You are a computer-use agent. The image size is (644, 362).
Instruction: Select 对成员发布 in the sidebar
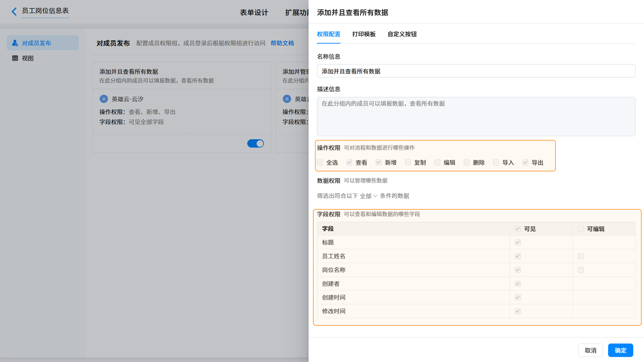click(43, 43)
